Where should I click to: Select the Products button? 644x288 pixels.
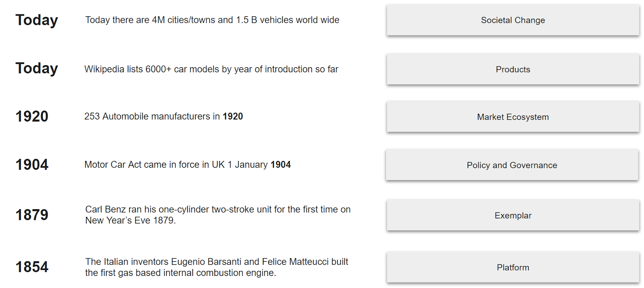coord(513,69)
